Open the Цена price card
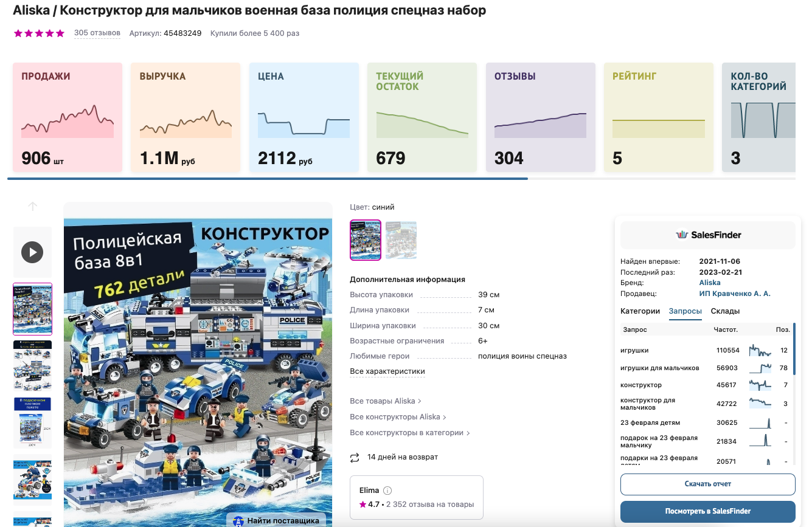The height and width of the screenshot is (527, 812). 304,117
